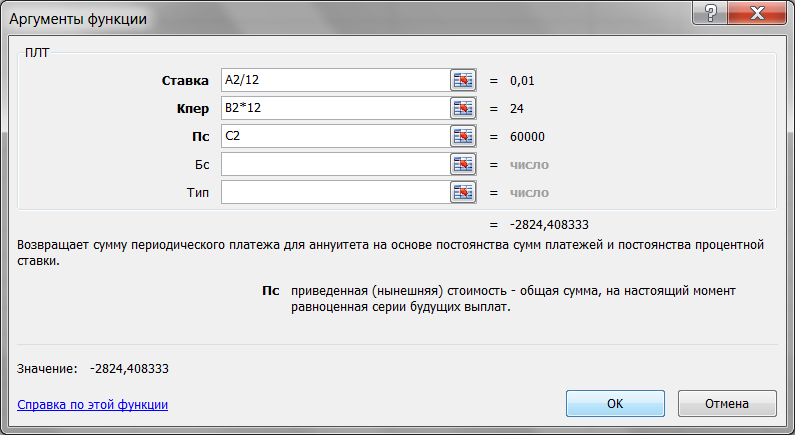Click the Пс range selector icon
This screenshot has height=435, width=795.
pyautogui.click(x=463, y=136)
